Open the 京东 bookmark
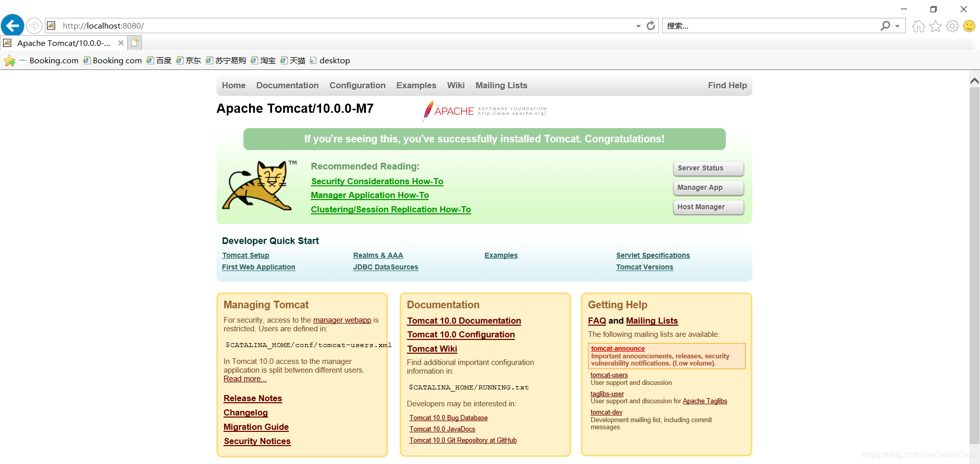The width and height of the screenshot is (980, 464). (x=188, y=61)
